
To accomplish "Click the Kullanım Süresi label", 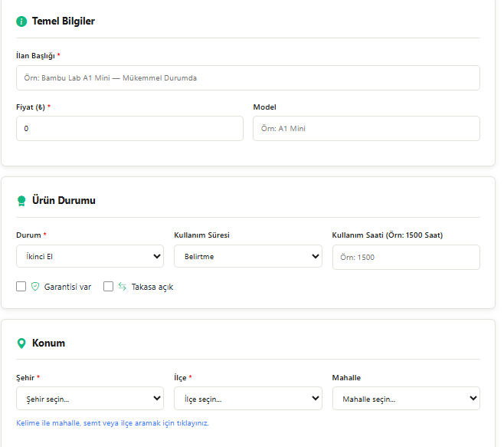I will [202, 235].
